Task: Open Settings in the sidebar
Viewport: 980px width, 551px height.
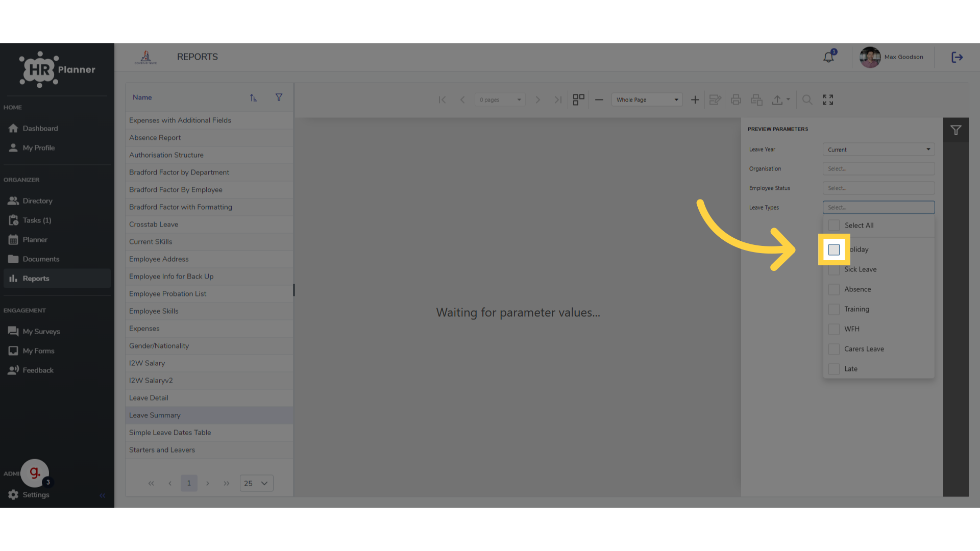Action: tap(36, 495)
